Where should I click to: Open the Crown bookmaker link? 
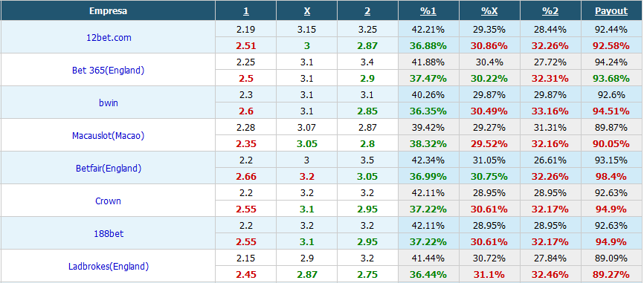(108, 201)
